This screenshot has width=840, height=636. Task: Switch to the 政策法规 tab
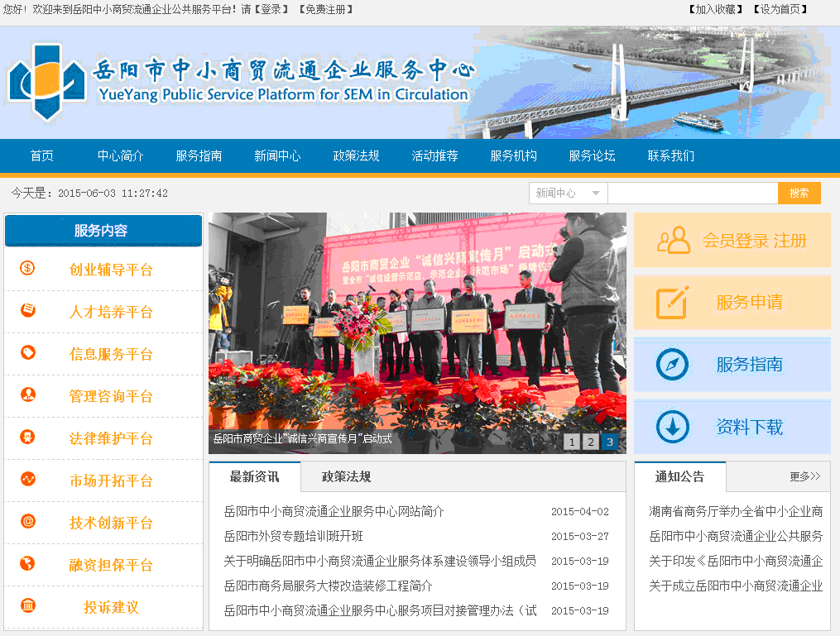pos(346,476)
